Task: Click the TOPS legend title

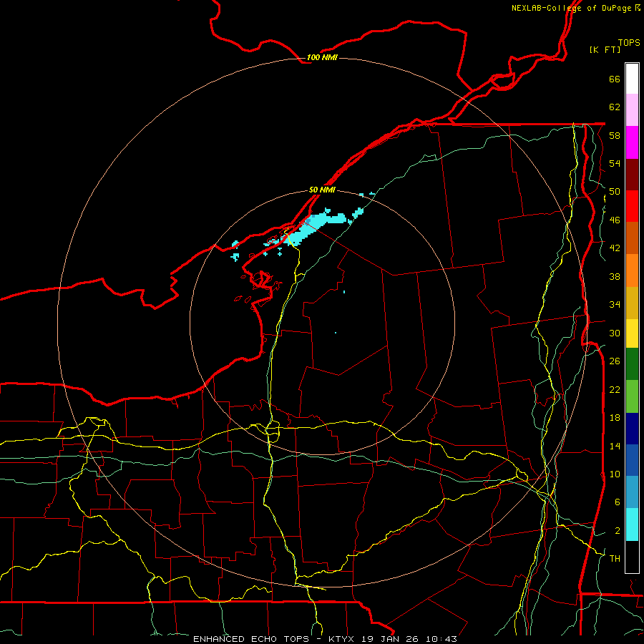Action: click(x=629, y=42)
